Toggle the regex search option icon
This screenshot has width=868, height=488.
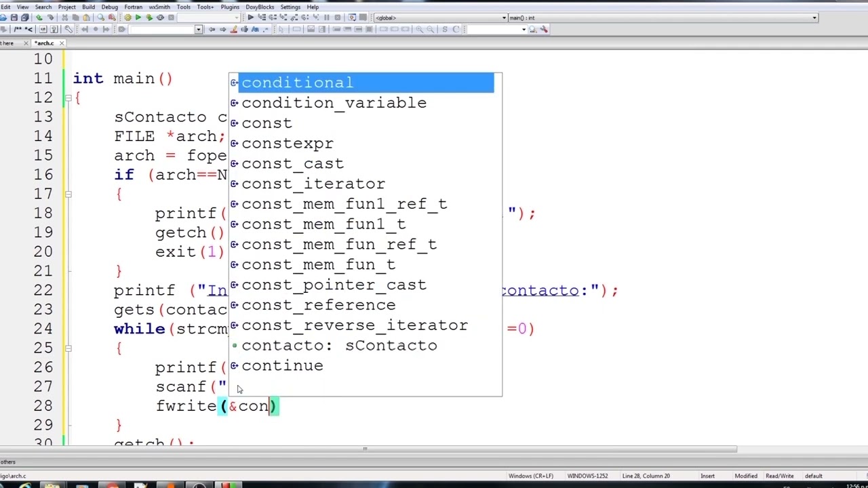point(265,29)
